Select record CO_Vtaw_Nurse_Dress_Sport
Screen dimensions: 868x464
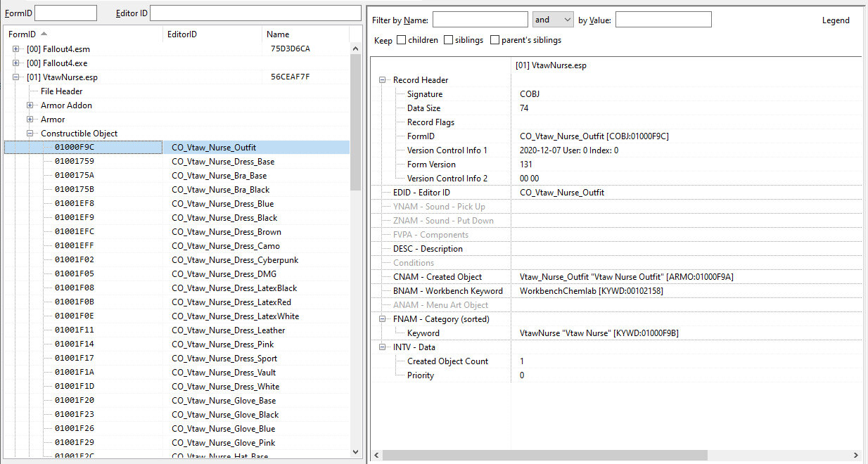177,359
